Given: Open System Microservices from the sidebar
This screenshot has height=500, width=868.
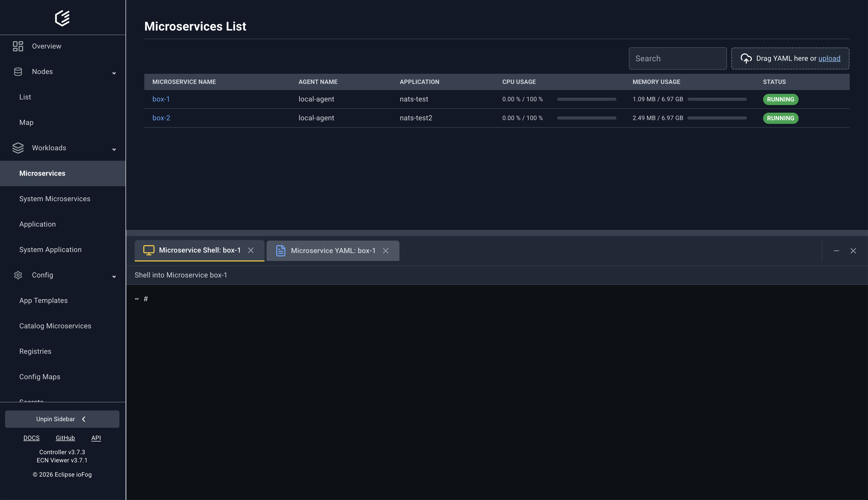Looking at the screenshot, I should coord(54,198).
